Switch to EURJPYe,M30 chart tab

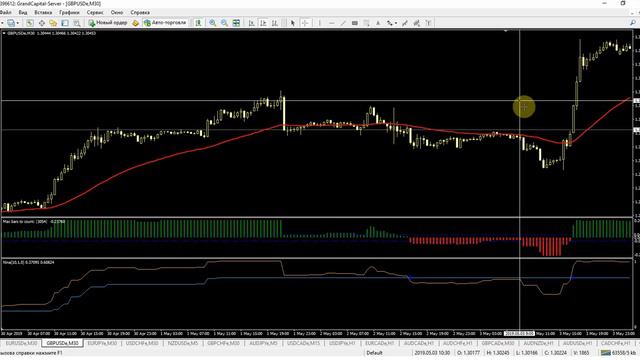point(102,343)
